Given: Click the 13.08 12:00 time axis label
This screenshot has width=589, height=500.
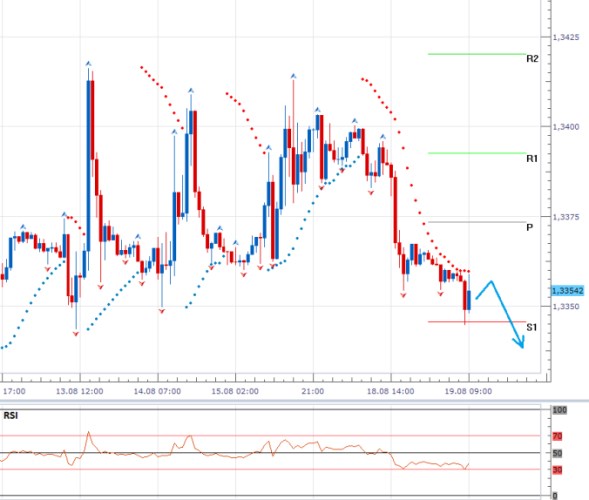Looking at the screenshot, I should [79, 391].
